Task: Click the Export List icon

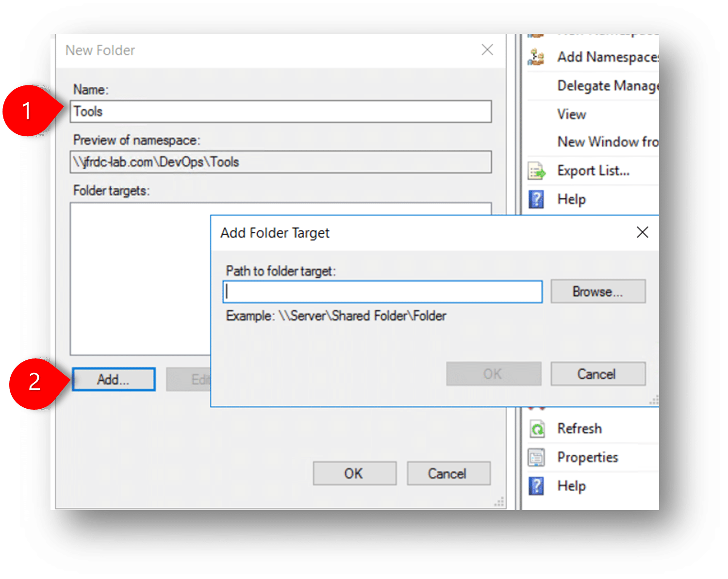Action: pos(536,170)
